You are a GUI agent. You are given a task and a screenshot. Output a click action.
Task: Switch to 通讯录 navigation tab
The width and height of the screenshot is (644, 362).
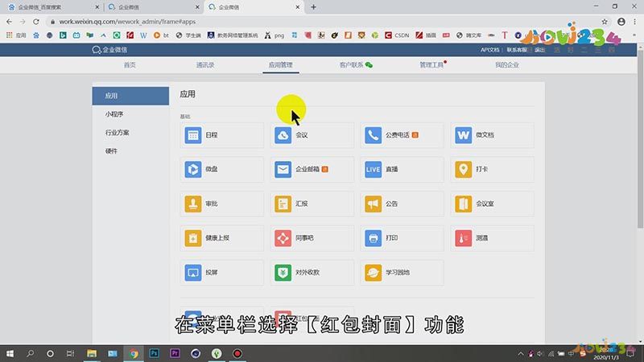click(x=205, y=65)
